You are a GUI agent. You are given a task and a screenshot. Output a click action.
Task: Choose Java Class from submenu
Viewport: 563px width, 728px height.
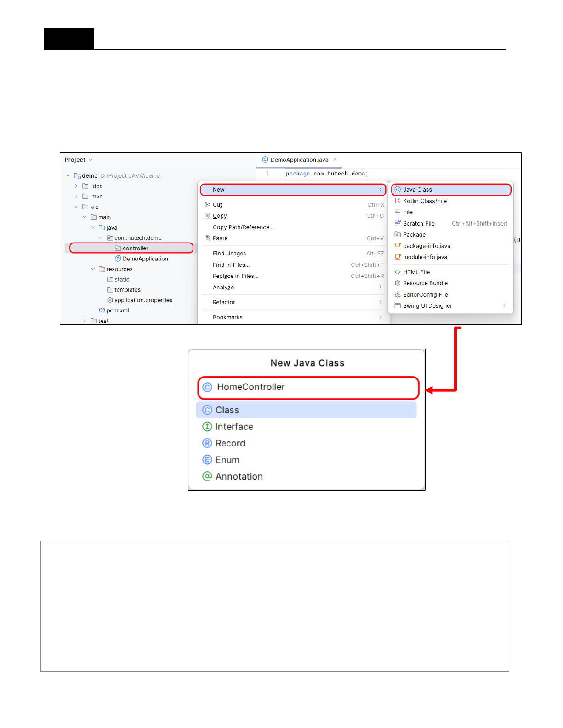451,190
